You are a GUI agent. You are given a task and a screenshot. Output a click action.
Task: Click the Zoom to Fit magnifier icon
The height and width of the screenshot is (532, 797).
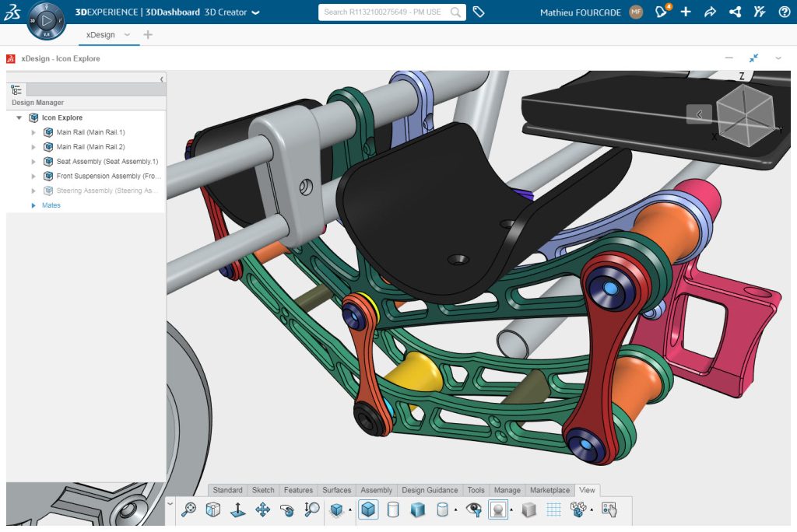pos(188,509)
